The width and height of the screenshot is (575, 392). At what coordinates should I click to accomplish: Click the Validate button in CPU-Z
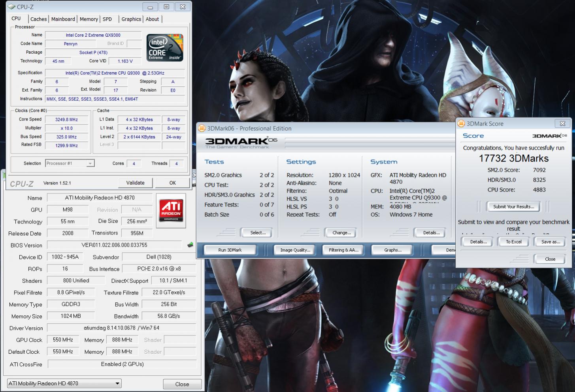coord(136,183)
